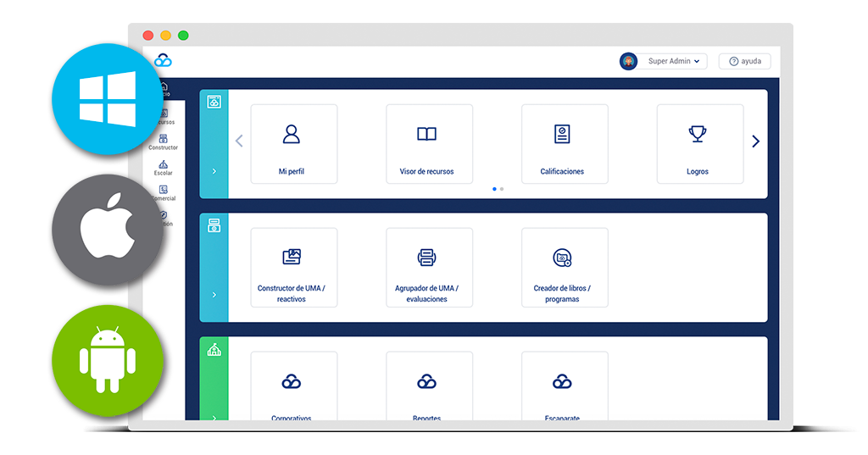Go to next carousel page arrow
Screen dimensions: 868x455
(x=755, y=141)
